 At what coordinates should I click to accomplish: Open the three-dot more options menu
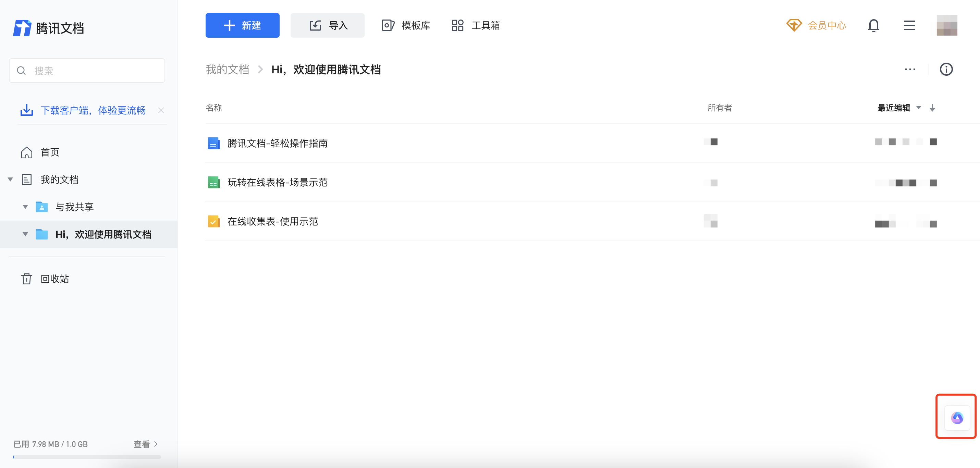pos(910,69)
